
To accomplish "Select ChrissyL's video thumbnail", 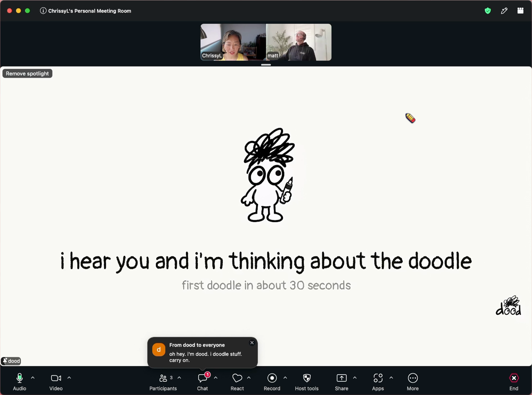I will tap(233, 42).
